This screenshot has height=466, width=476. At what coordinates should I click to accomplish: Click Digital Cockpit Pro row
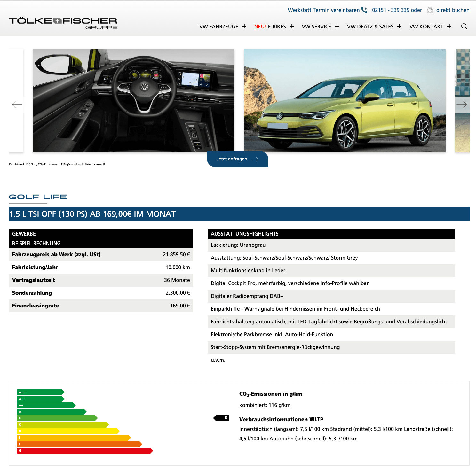331,283
